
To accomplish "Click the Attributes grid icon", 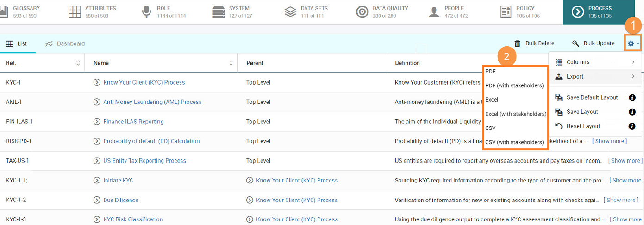I will coord(75,12).
